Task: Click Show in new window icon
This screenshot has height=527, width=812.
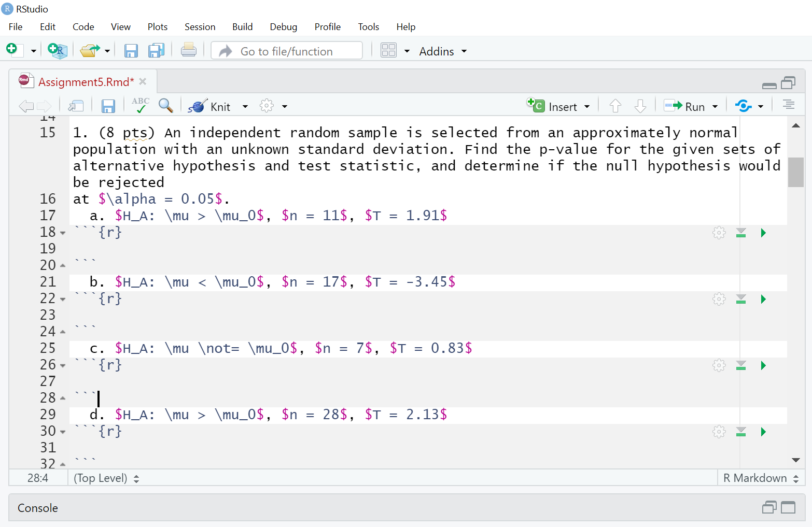Action: (x=76, y=106)
